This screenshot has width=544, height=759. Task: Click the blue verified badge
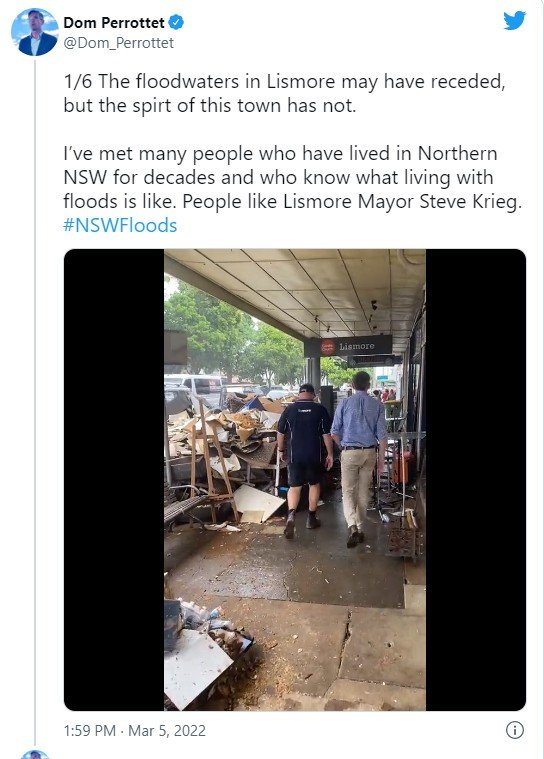click(x=176, y=22)
